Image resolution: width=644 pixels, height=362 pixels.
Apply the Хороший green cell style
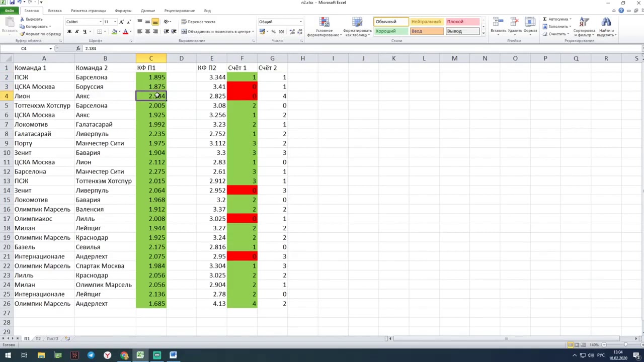click(391, 31)
